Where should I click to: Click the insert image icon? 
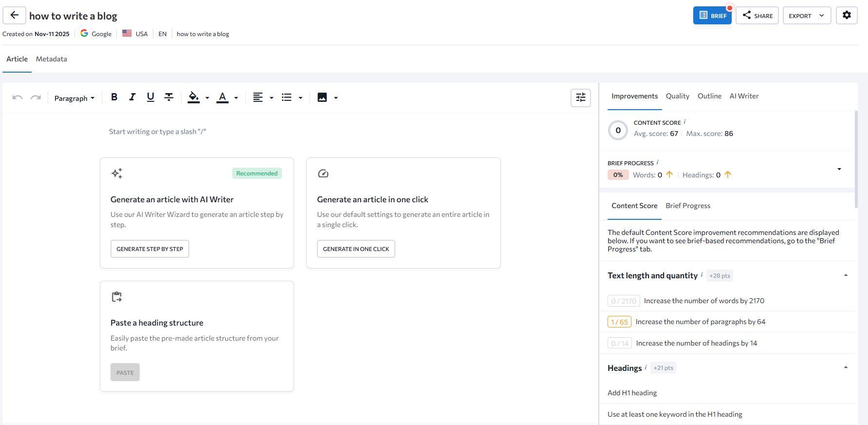click(322, 97)
